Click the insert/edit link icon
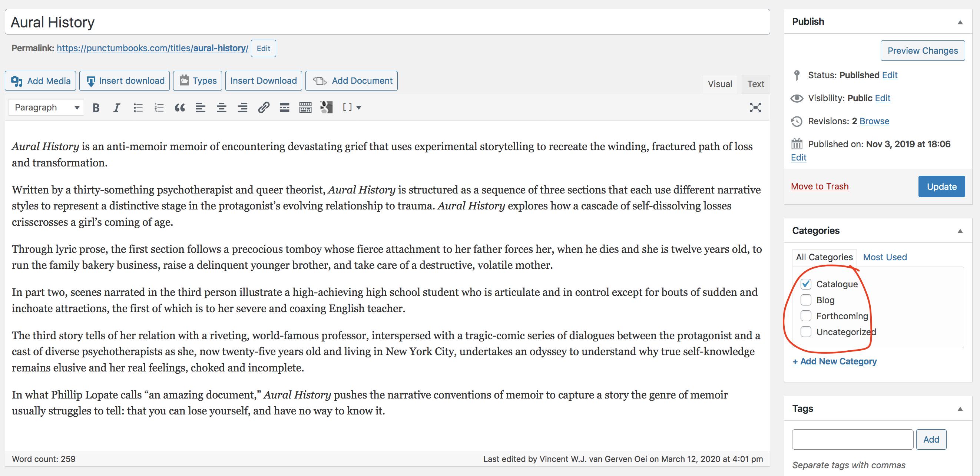This screenshot has height=476, width=980. tap(263, 108)
